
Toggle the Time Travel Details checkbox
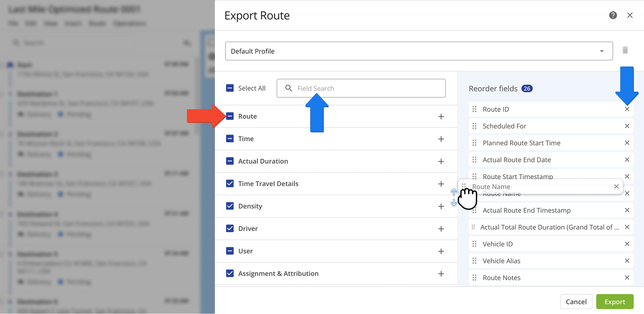[230, 184]
